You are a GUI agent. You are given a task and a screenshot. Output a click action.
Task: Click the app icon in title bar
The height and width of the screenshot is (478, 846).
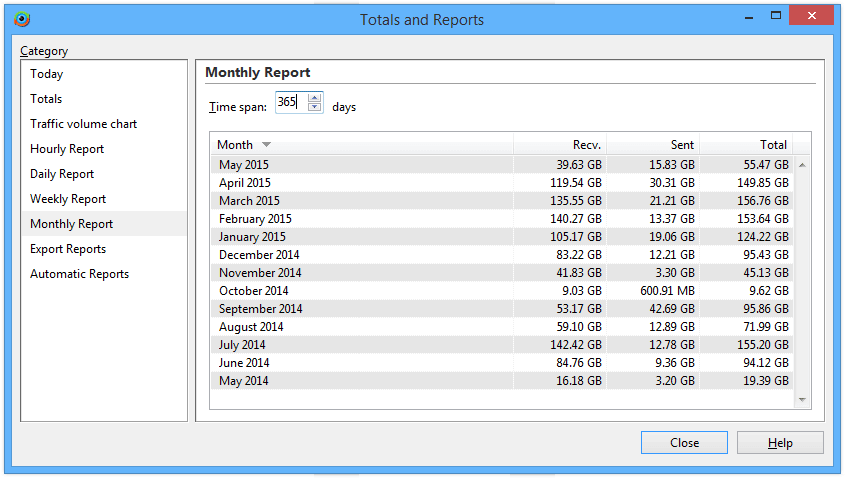pos(22,19)
